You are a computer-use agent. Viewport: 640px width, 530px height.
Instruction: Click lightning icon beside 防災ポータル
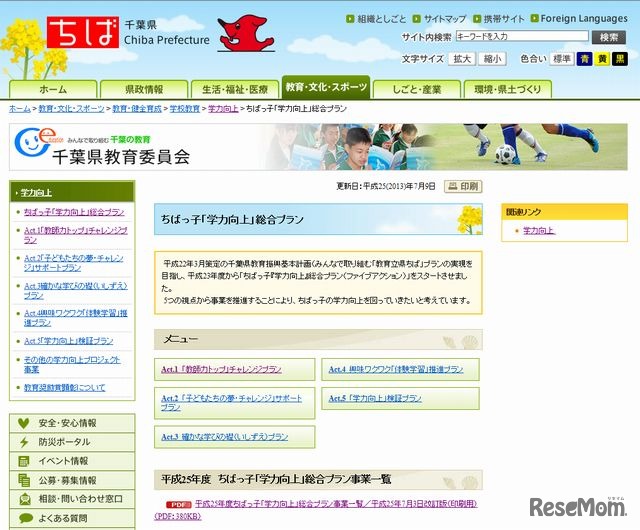coord(24,442)
